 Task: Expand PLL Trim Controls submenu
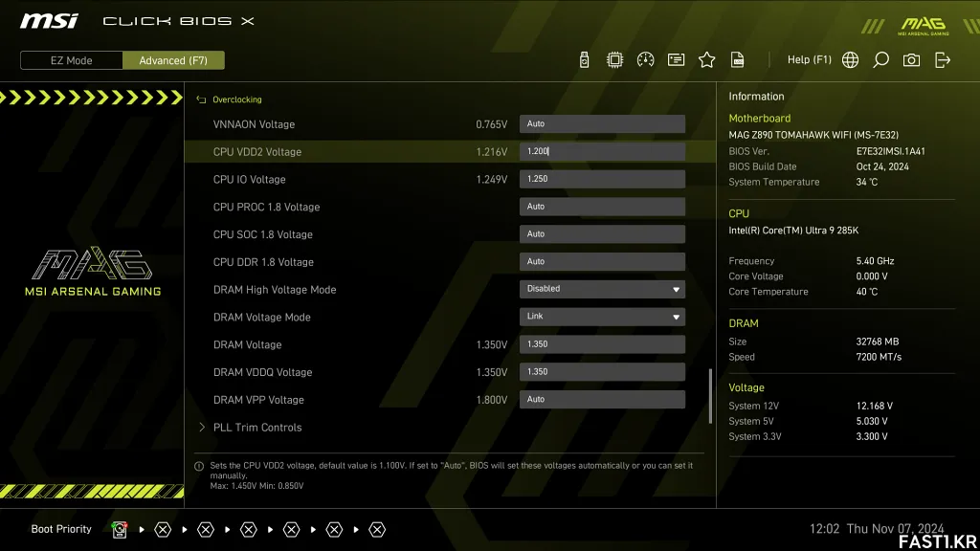point(256,428)
